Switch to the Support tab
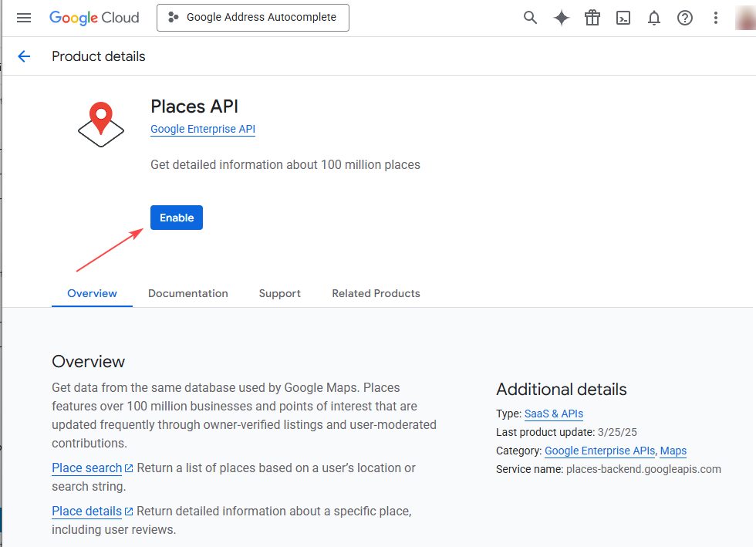756x547 pixels. (x=280, y=293)
